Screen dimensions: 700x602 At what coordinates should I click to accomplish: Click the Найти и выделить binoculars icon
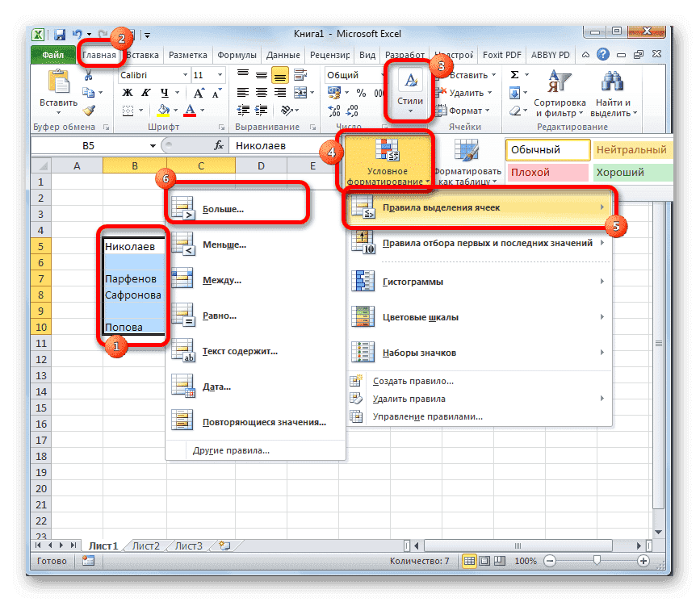611,81
